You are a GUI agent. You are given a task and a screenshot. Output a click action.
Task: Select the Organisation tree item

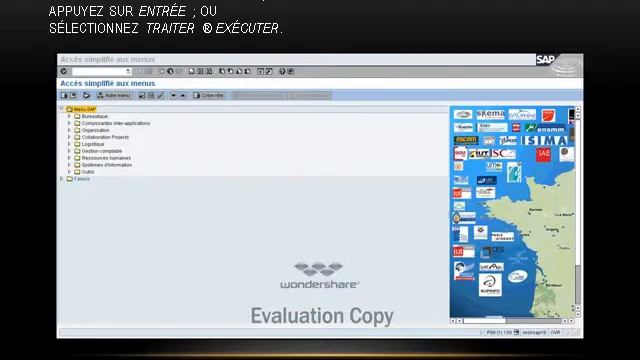[96, 130]
